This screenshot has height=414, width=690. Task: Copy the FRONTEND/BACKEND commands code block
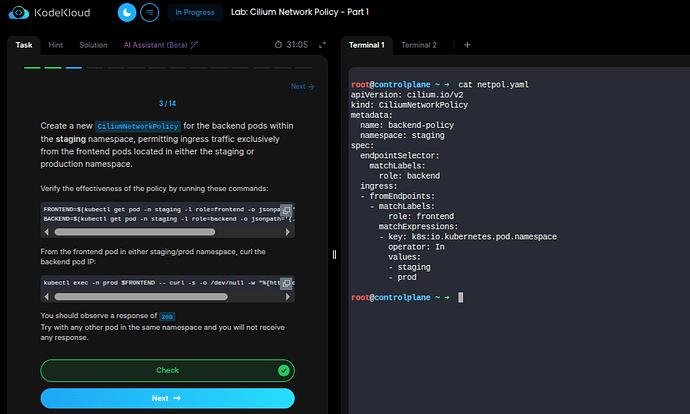286,209
